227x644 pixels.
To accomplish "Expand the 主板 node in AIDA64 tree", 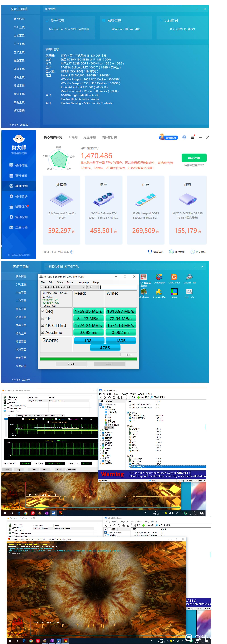I will pos(101,430).
